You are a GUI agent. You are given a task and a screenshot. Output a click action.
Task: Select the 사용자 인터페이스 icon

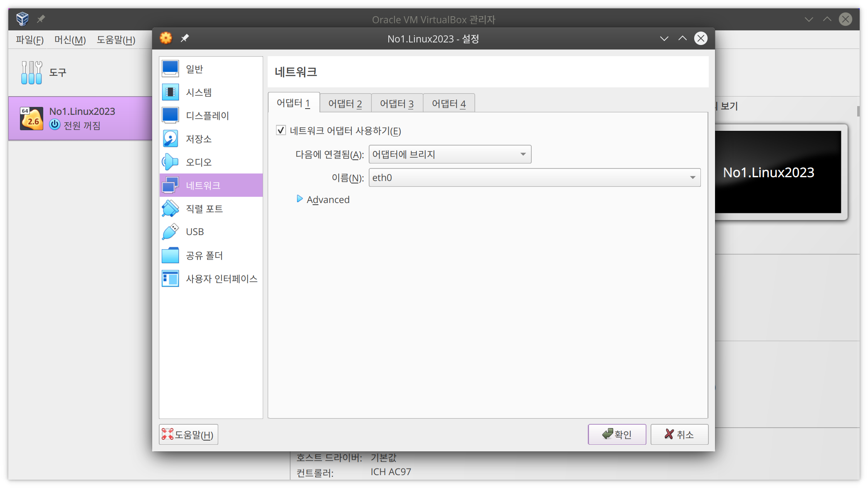point(170,278)
